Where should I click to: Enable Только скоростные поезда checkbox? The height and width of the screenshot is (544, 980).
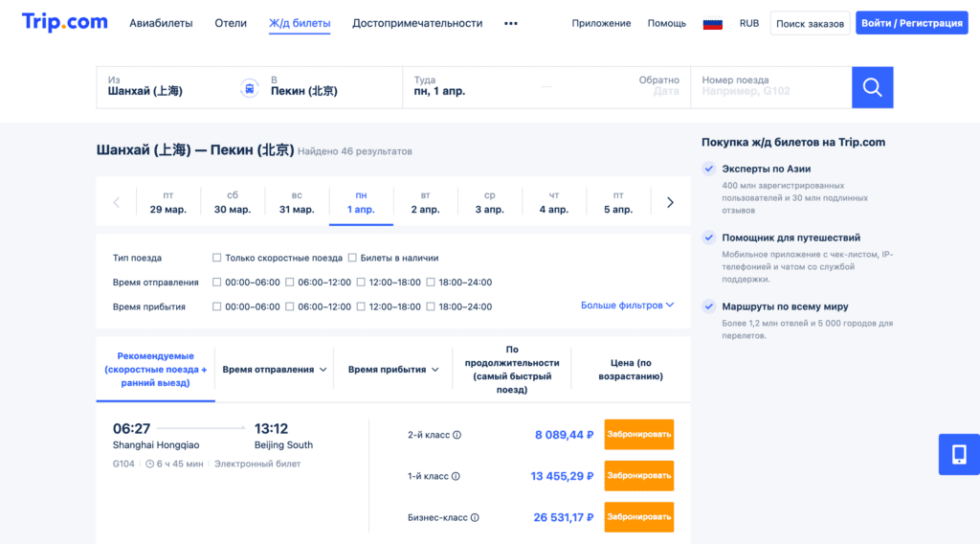217,258
